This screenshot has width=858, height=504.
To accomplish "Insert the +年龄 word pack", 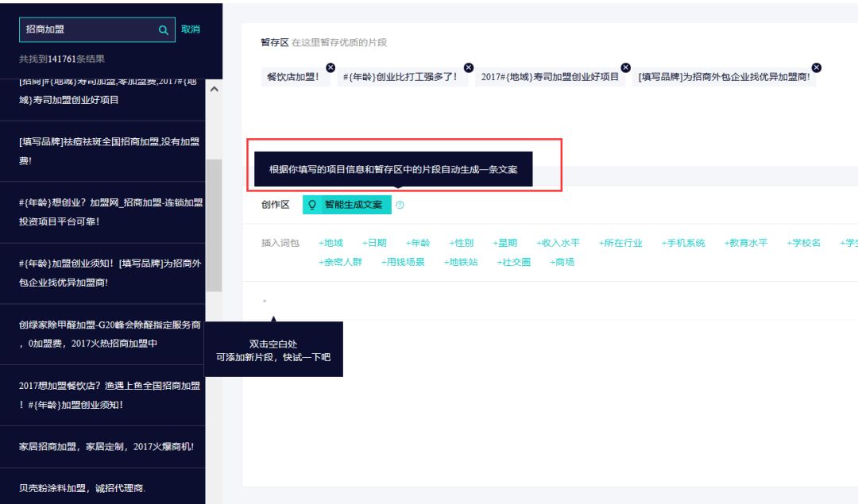I will click(x=418, y=243).
